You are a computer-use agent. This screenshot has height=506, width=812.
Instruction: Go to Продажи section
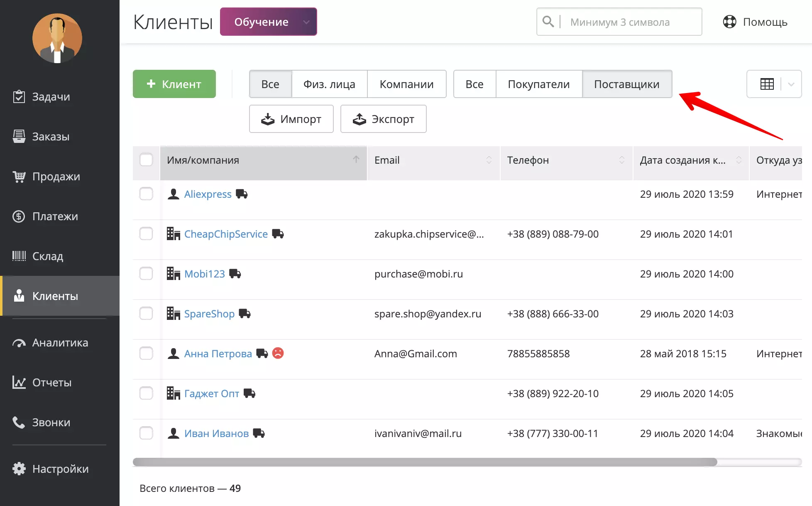click(x=60, y=177)
